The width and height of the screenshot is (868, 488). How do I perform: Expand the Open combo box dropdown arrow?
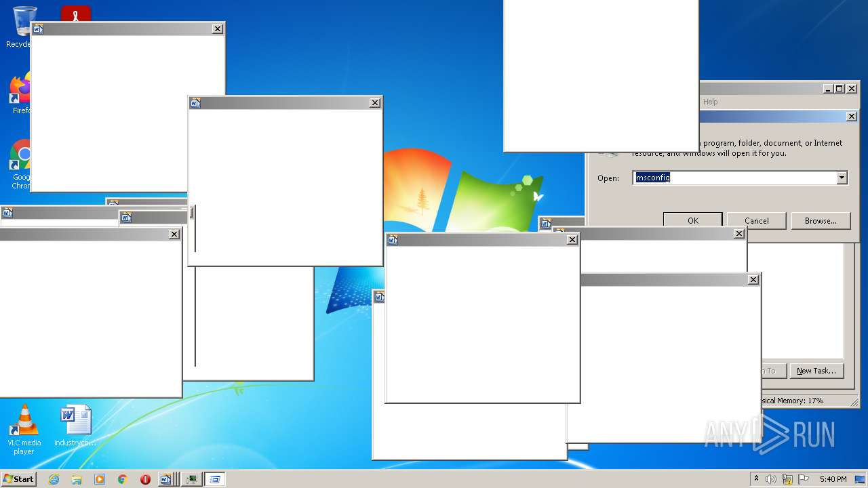click(842, 178)
